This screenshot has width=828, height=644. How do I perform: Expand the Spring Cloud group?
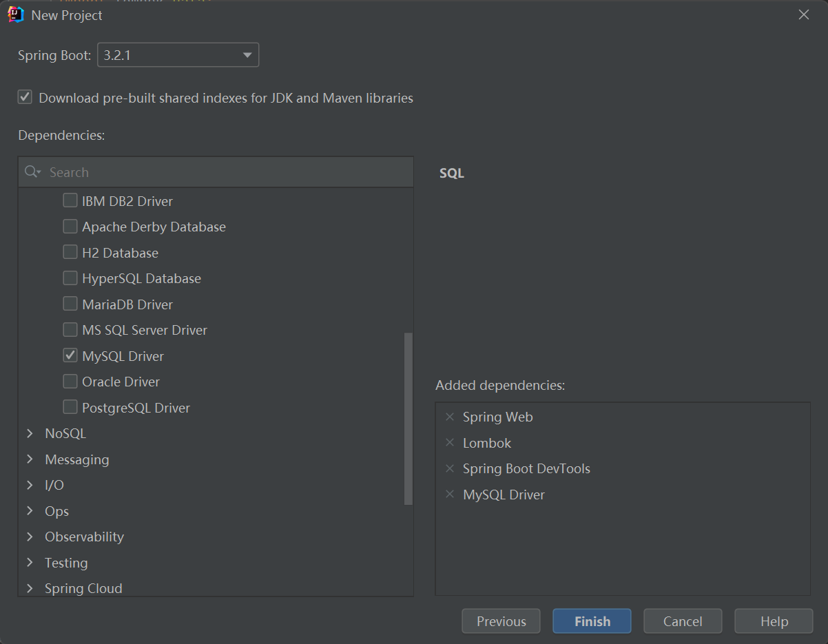30,588
